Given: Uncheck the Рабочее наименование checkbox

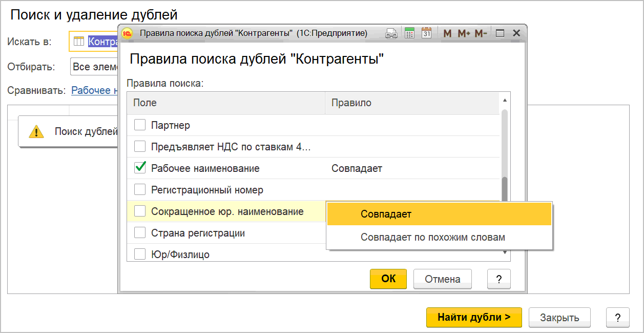Looking at the screenshot, I should coord(140,168).
